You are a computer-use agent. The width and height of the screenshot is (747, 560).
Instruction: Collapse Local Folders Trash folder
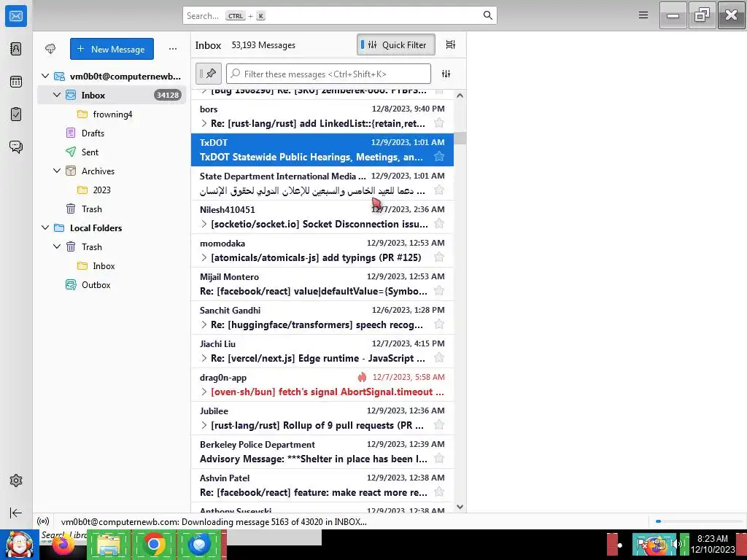(x=57, y=246)
